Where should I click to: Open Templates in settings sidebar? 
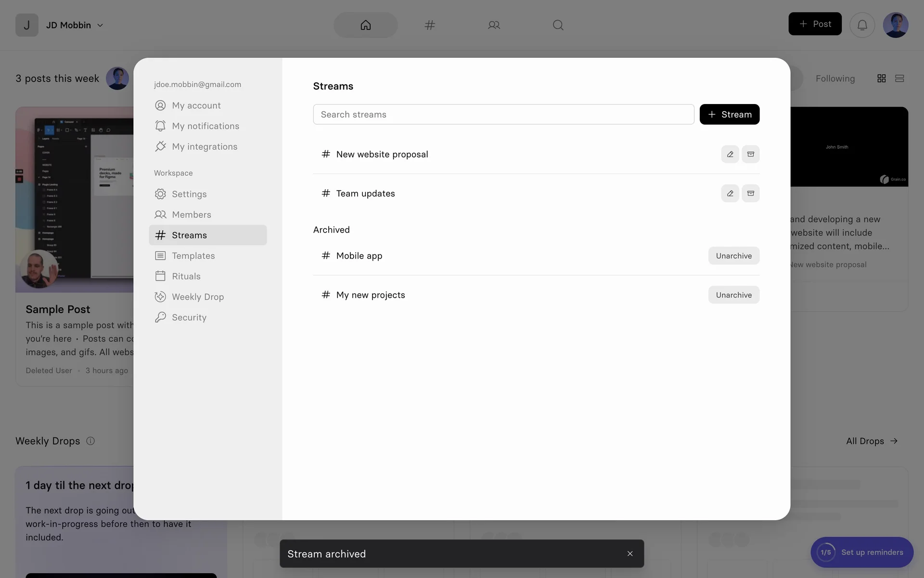(193, 256)
